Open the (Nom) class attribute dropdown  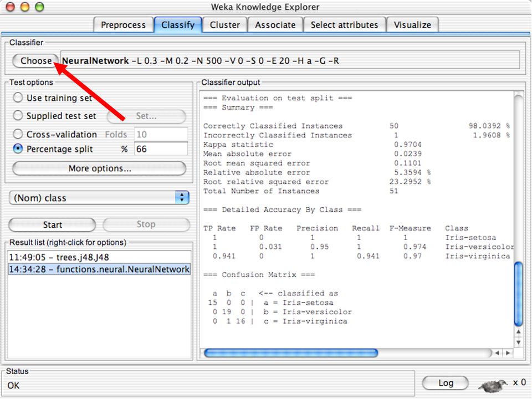pyautogui.click(x=99, y=197)
